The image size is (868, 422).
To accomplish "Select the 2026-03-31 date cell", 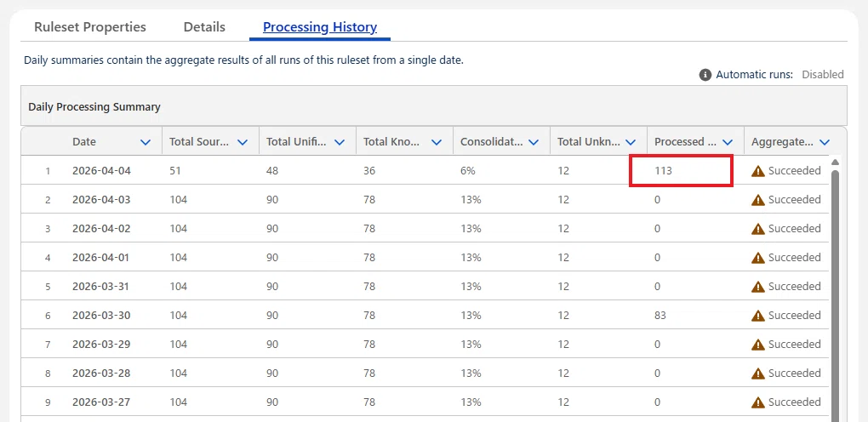I will (x=101, y=287).
